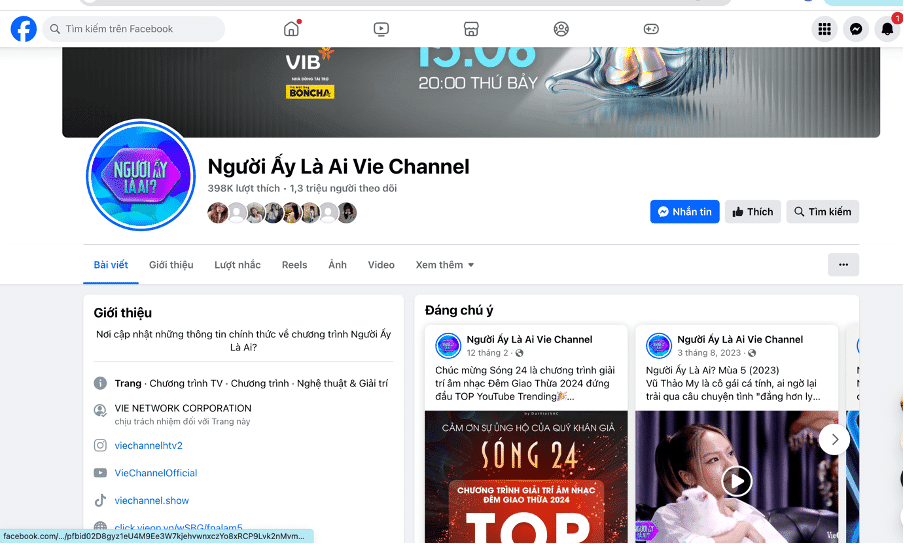Open page name link on 12 tháng 2 post
The height and width of the screenshot is (544, 904).
529,339
